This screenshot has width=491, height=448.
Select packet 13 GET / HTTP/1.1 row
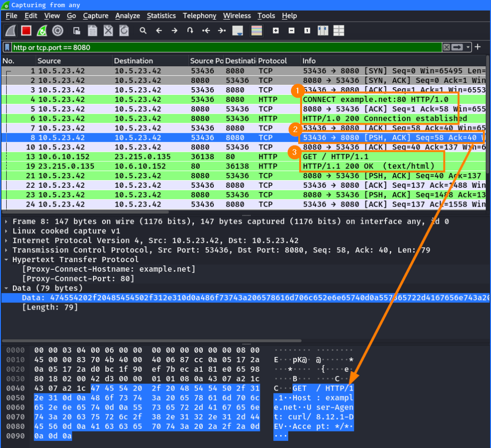[244, 157]
